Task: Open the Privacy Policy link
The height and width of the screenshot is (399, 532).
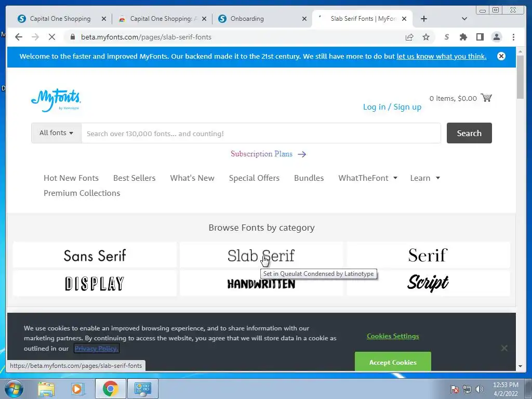Action: click(96, 349)
